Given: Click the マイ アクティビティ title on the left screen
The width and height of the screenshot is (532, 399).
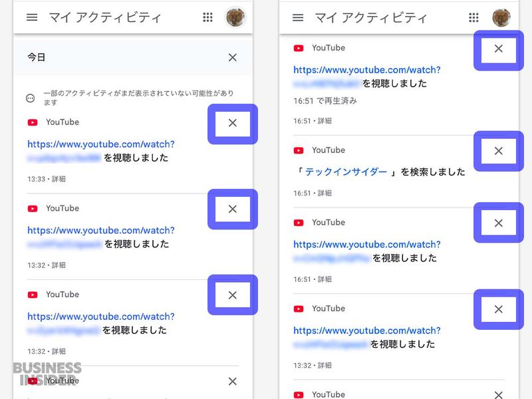Looking at the screenshot, I should pos(105,18).
